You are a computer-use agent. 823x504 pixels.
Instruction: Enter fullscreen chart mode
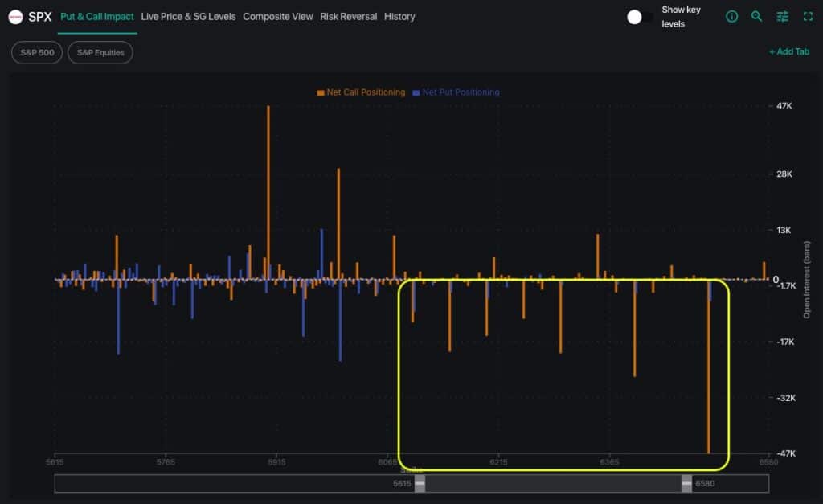[x=808, y=17]
